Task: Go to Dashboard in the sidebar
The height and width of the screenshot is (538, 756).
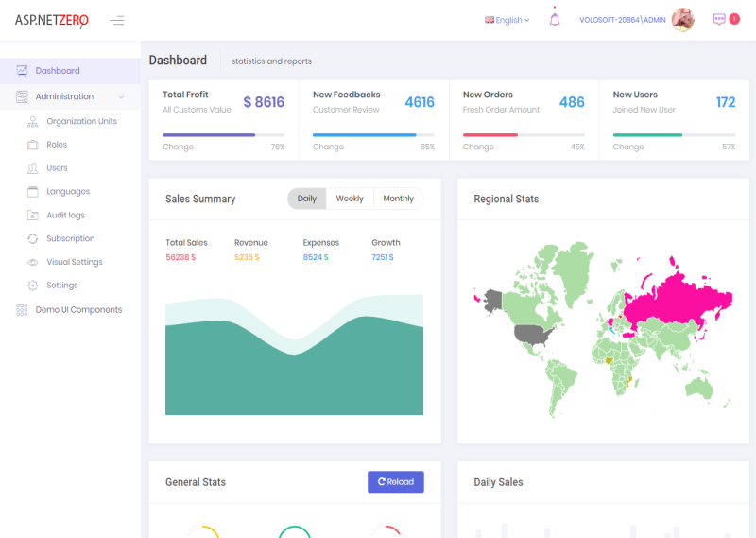Action: pyautogui.click(x=58, y=71)
